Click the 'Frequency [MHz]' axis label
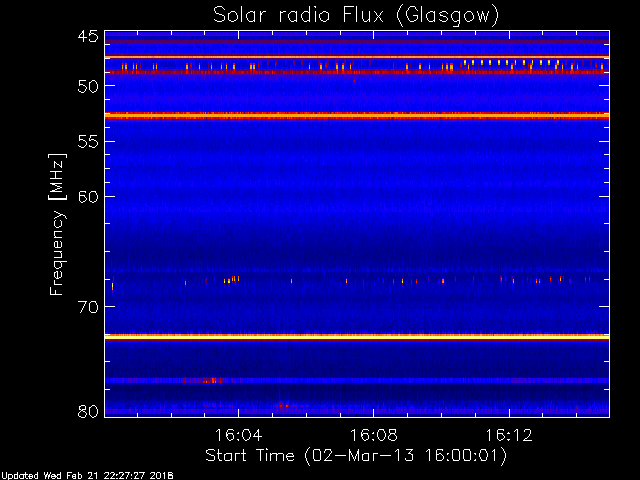The height and width of the screenshot is (480, 640). (57, 224)
